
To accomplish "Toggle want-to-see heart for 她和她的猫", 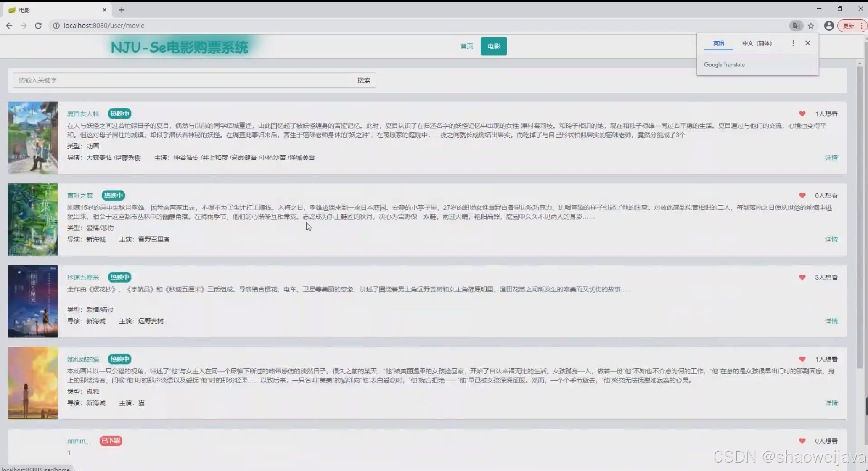I will pyautogui.click(x=802, y=359).
